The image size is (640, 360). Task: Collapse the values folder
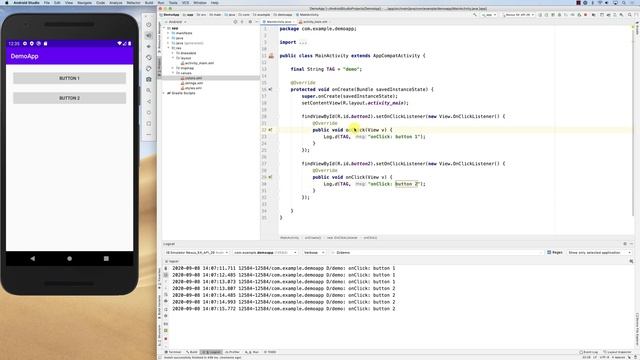point(173,73)
